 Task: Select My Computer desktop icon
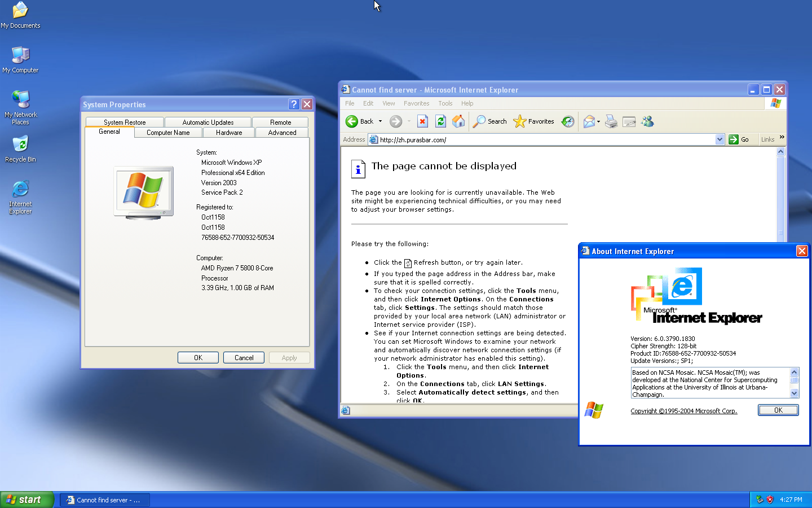(20, 60)
